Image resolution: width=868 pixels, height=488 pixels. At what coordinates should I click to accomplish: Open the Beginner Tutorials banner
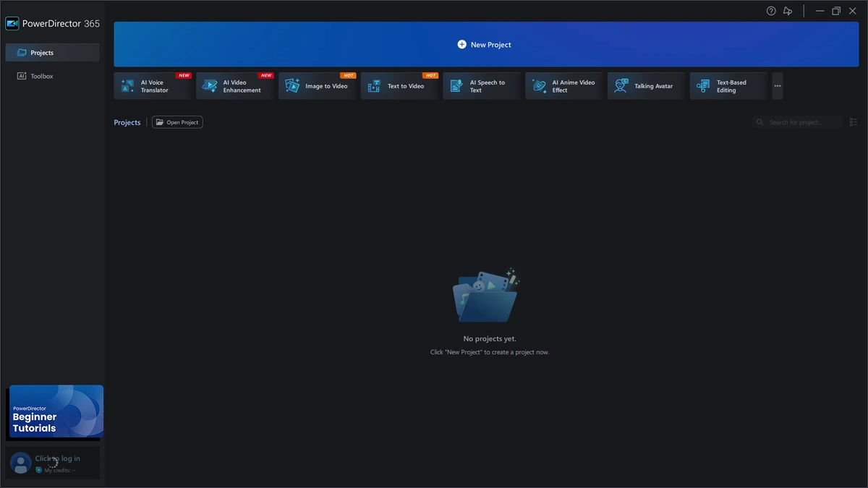pos(56,411)
